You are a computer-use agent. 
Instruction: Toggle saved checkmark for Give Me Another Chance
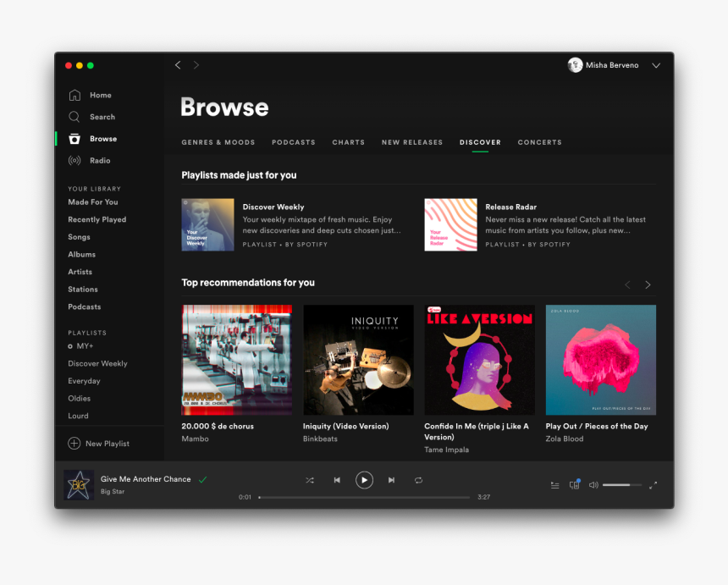click(x=203, y=480)
